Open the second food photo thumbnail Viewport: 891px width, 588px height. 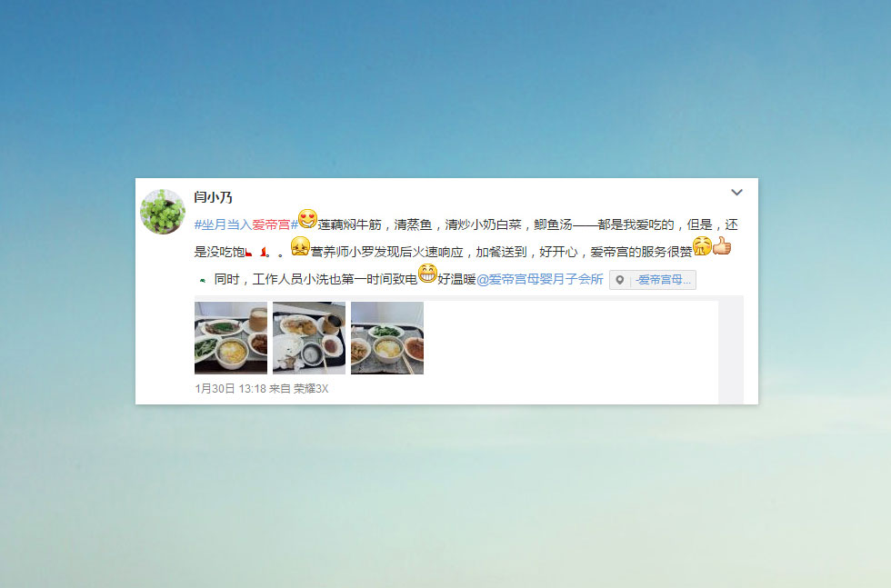coord(309,338)
